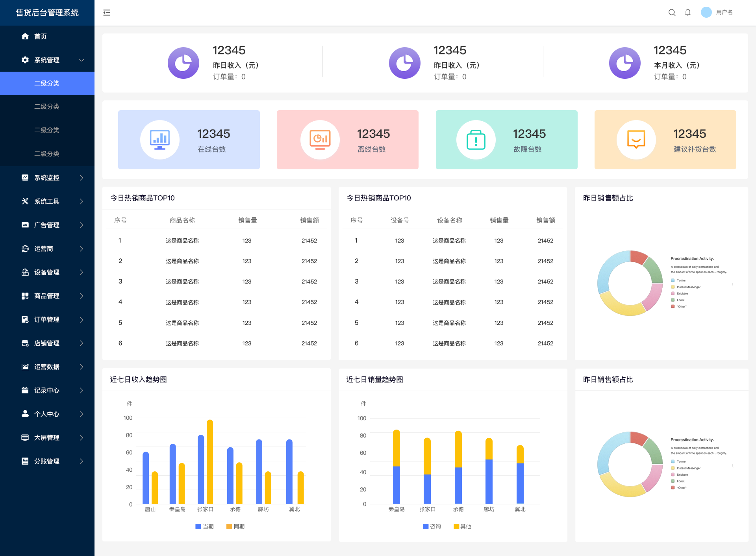Collapse the 系统管理 menu chevron

(82, 60)
